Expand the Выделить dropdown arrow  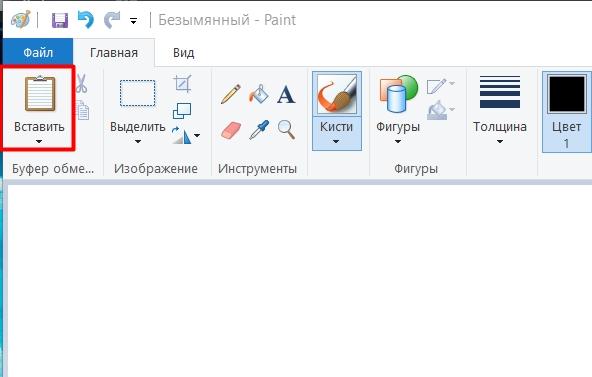point(138,142)
